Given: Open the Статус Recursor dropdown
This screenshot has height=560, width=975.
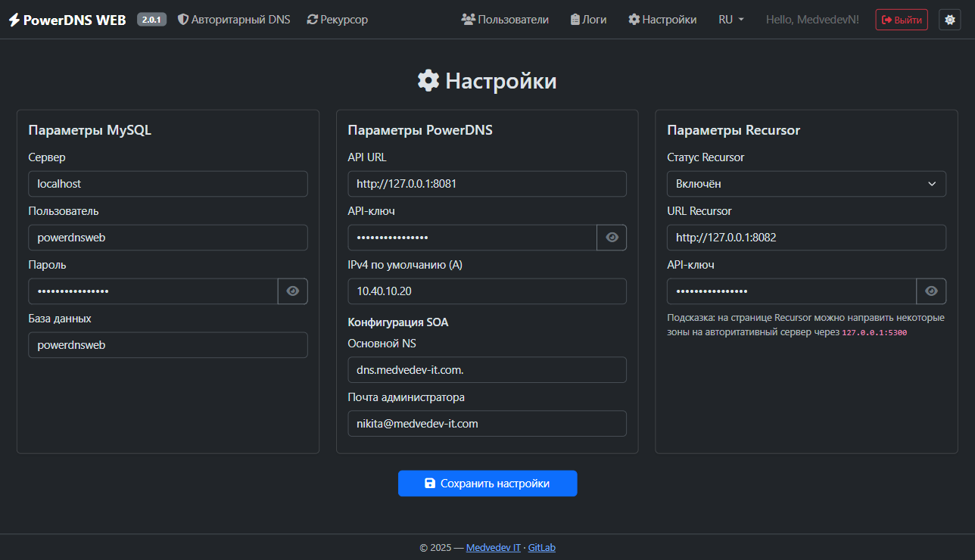Looking at the screenshot, I should (x=805, y=184).
